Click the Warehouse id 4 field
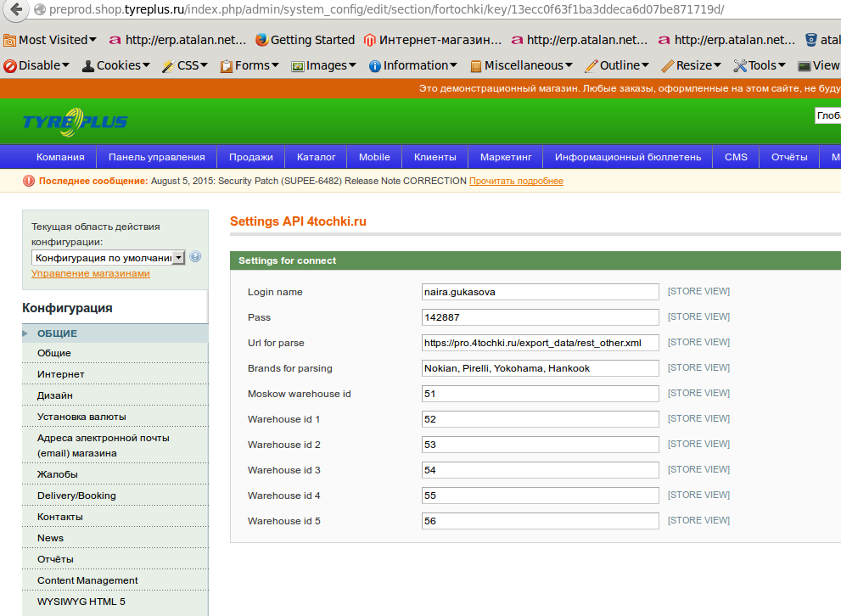This screenshot has height=616, width=841. pos(540,496)
